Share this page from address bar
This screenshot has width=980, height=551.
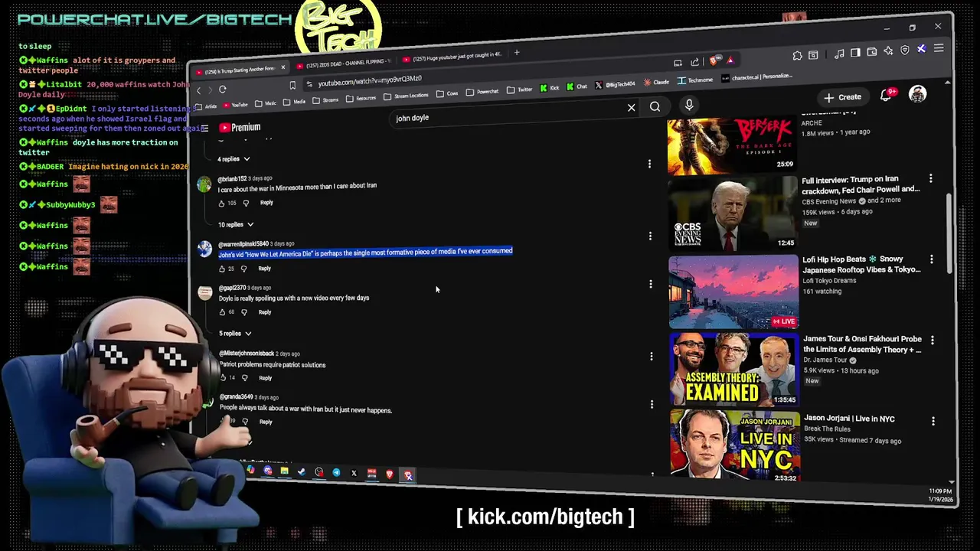[x=694, y=62]
